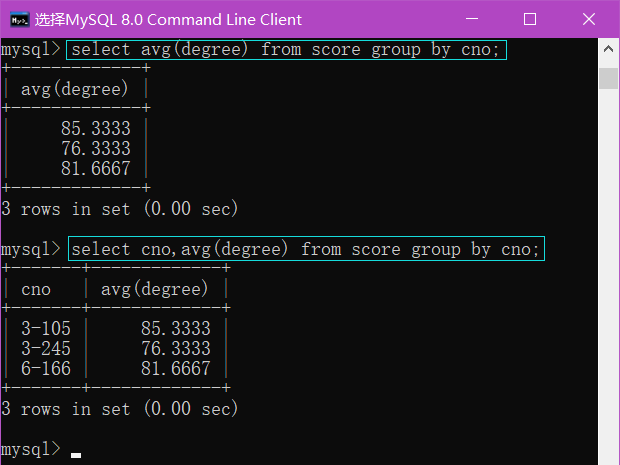Viewport: 620px width, 465px height.
Task: Click 81.6667 in the 6-166 row
Action: pyautogui.click(x=176, y=369)
